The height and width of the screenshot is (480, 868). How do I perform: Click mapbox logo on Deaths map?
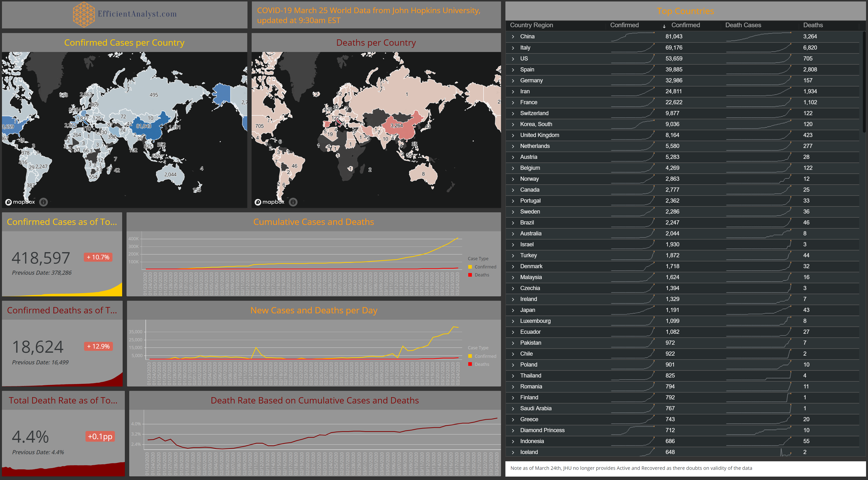click(x=270, y=202)
